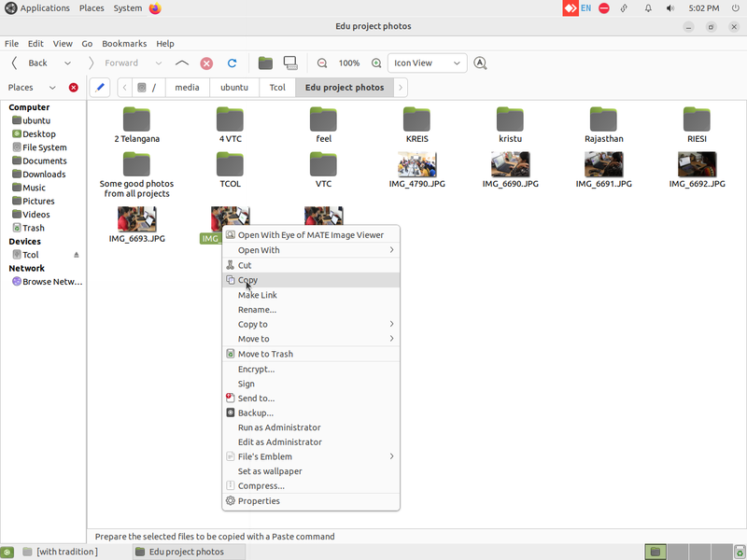Zoom out with the minus magnifier

click(322, 63)
